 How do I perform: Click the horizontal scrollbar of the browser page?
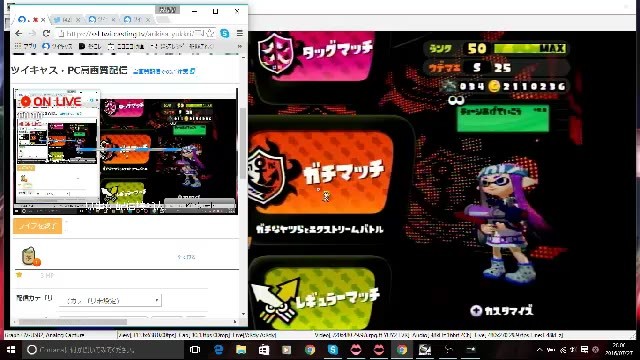click(x=124, y=322)
